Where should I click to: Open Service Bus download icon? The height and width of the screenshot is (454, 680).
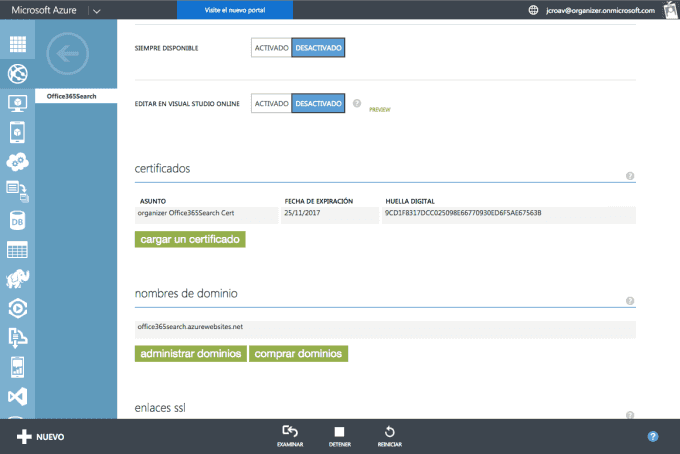[18, 338]
